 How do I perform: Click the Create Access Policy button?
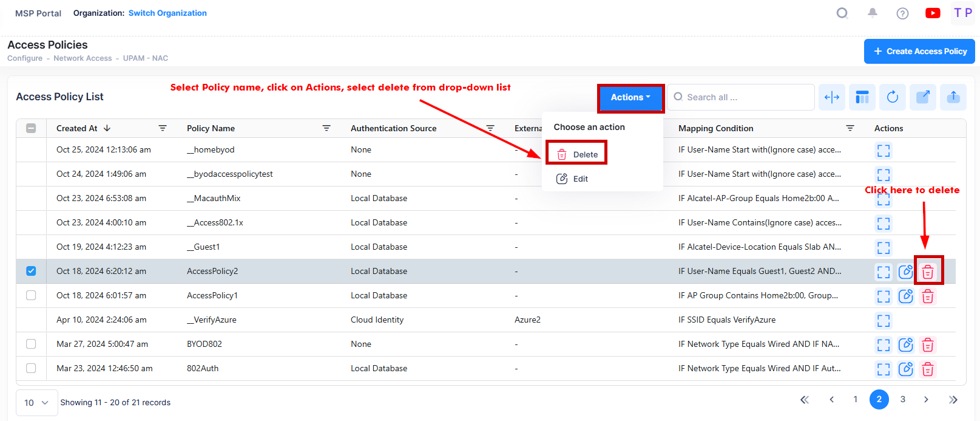(x=919, y=51)
